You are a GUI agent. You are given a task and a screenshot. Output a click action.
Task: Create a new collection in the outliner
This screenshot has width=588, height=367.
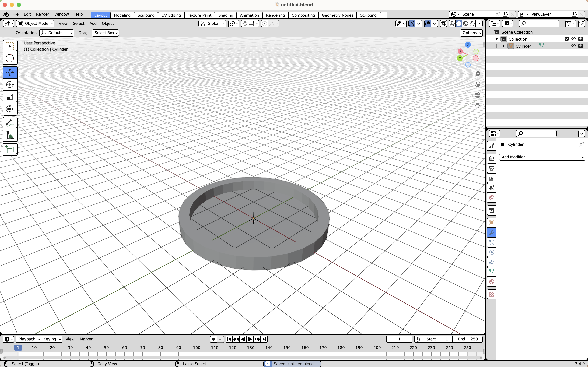(582, 24)
